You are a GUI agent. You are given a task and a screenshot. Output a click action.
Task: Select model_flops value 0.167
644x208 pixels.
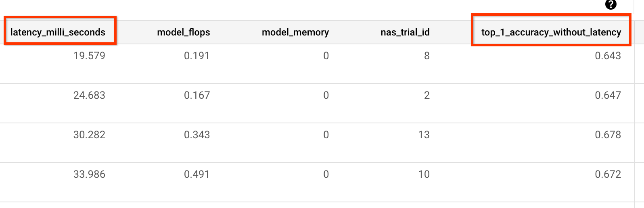click(197, 95)
